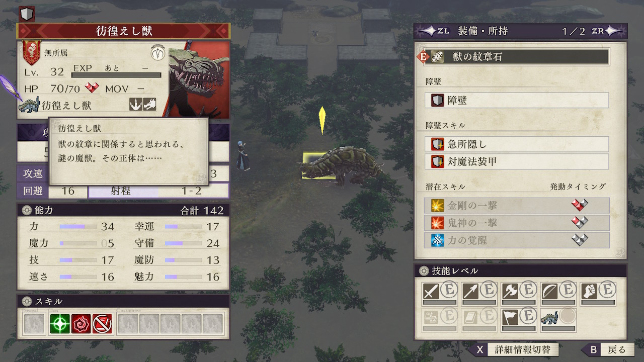Click the lance skill level icon
Viewport: 644px width, 362px height.
470,291
